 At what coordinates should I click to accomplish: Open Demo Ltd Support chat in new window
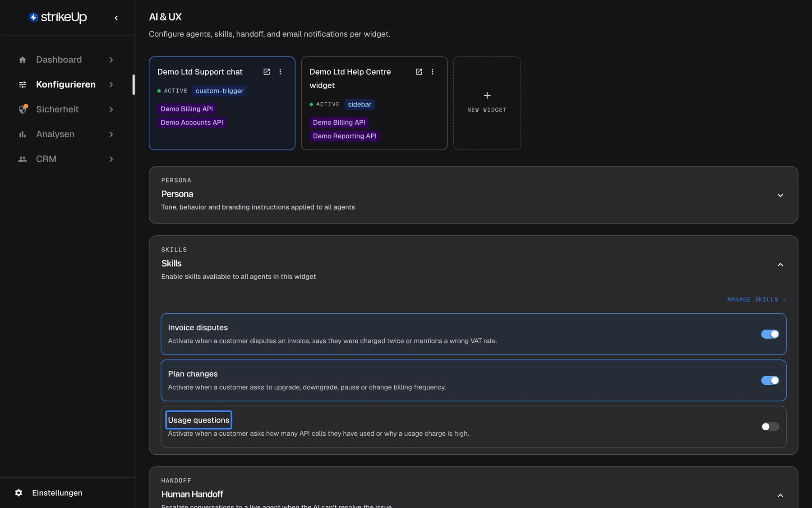[267, 72]
